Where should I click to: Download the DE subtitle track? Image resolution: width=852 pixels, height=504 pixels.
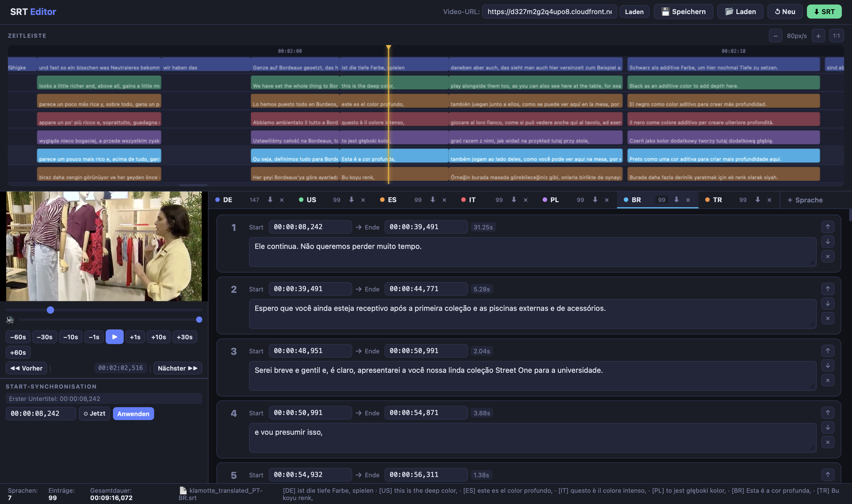(x=270, y=200)
